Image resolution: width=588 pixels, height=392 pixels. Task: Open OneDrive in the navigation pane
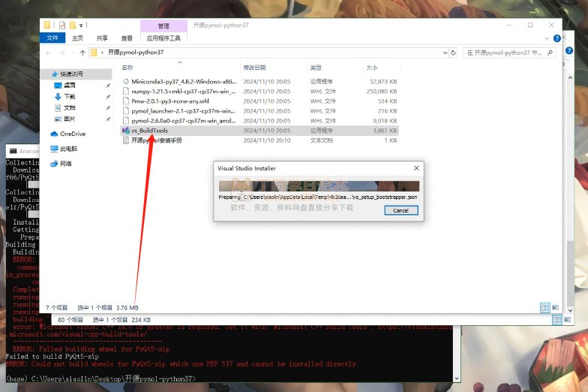tap(73, 134)
